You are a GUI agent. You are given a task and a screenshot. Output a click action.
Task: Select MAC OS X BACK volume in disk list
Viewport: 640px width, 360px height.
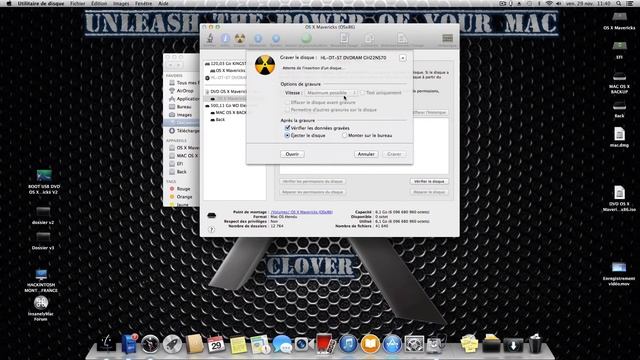(x=229, y=112)
